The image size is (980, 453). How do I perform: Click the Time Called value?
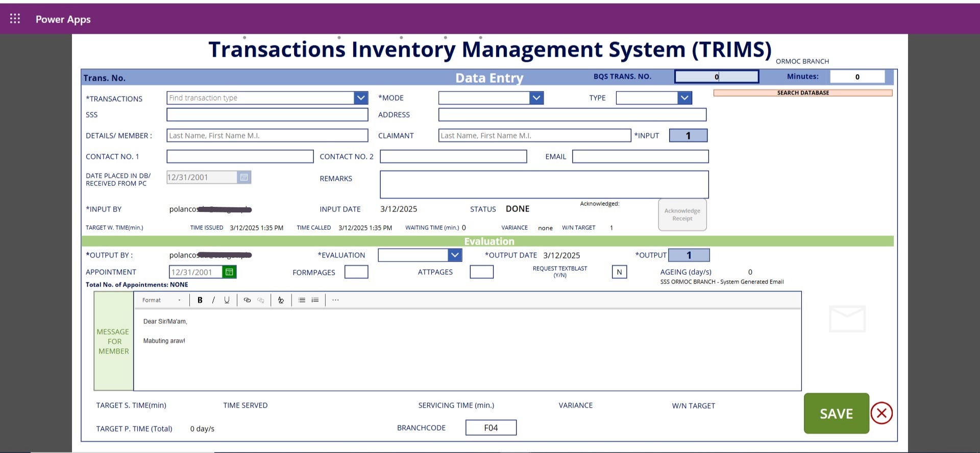pos(365,228)
